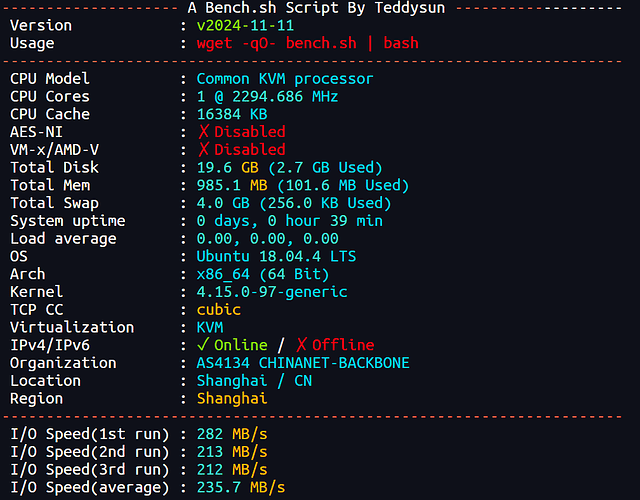Click the total disk value 19.6 GB
Viewport: 640px width, 500px height.
click(227, 168)
